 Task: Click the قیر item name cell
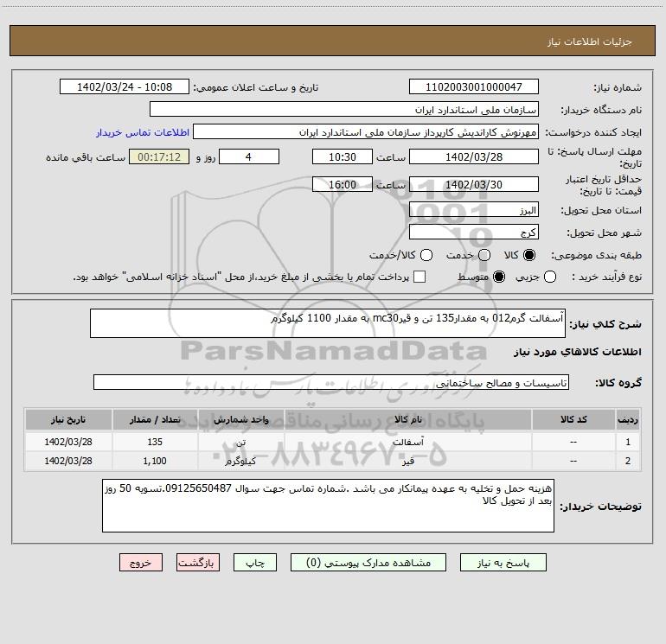[x=407, y=461]
